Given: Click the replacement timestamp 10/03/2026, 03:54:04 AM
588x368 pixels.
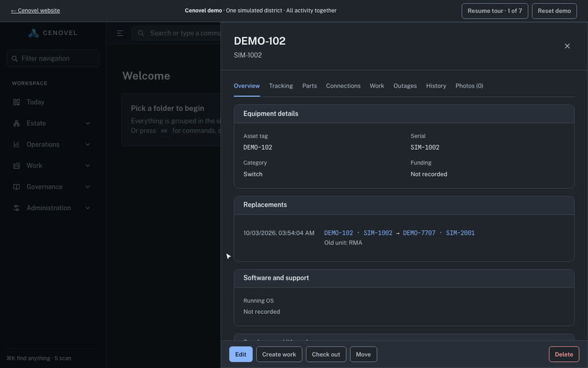Looking at the screenshot, I should (x=279, y=233).
